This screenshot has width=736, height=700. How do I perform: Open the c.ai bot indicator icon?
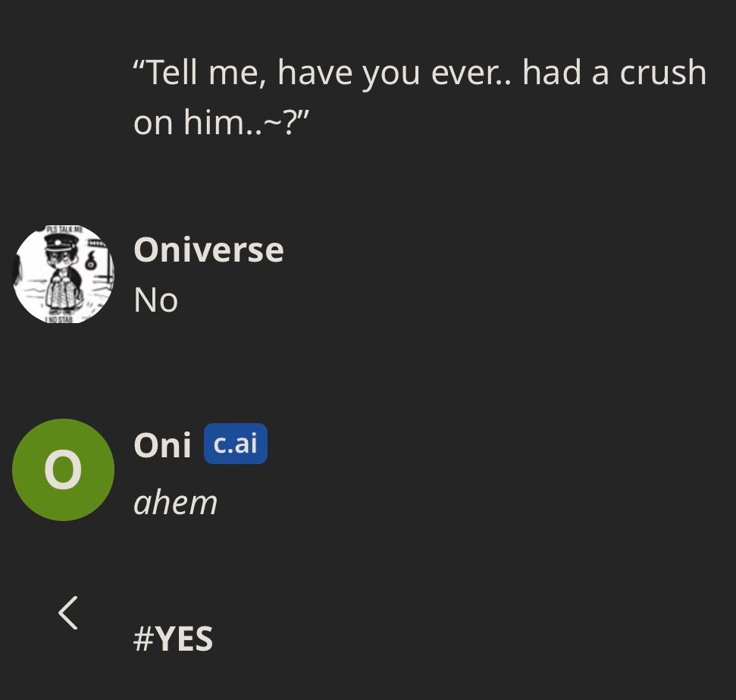pos(234,444)
